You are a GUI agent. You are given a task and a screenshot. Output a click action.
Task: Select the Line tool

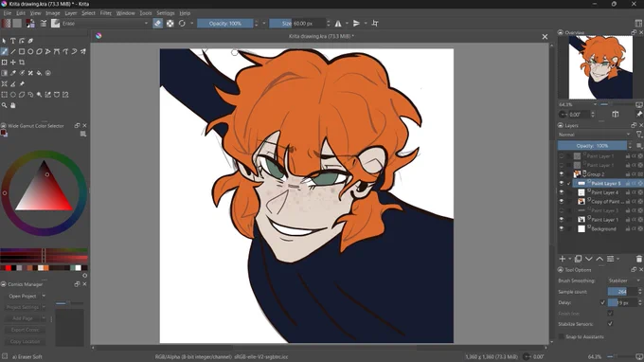click(12, 52)
